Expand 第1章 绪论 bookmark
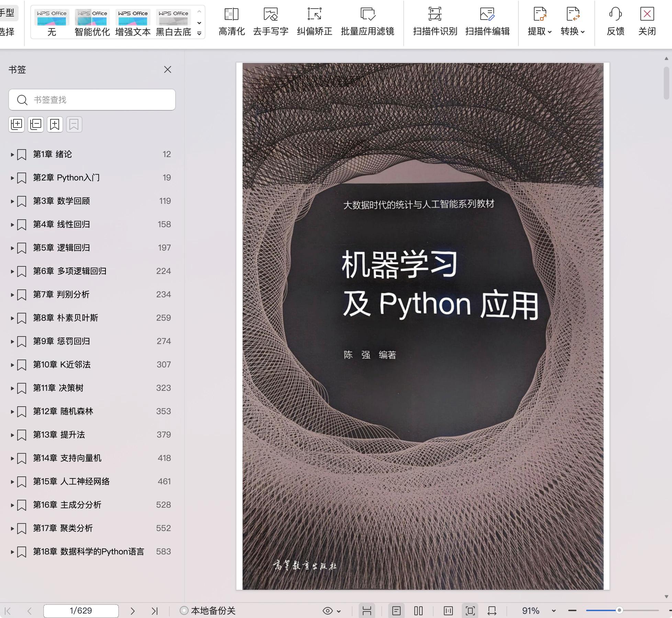This screenshot has width=672, height=618. pyautogui.click(x=12, y=155)
